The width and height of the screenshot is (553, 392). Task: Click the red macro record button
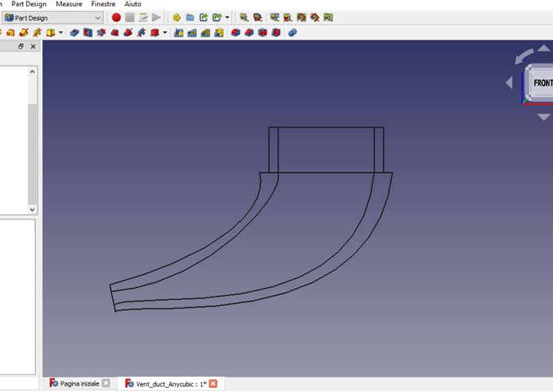click(116, 17)
